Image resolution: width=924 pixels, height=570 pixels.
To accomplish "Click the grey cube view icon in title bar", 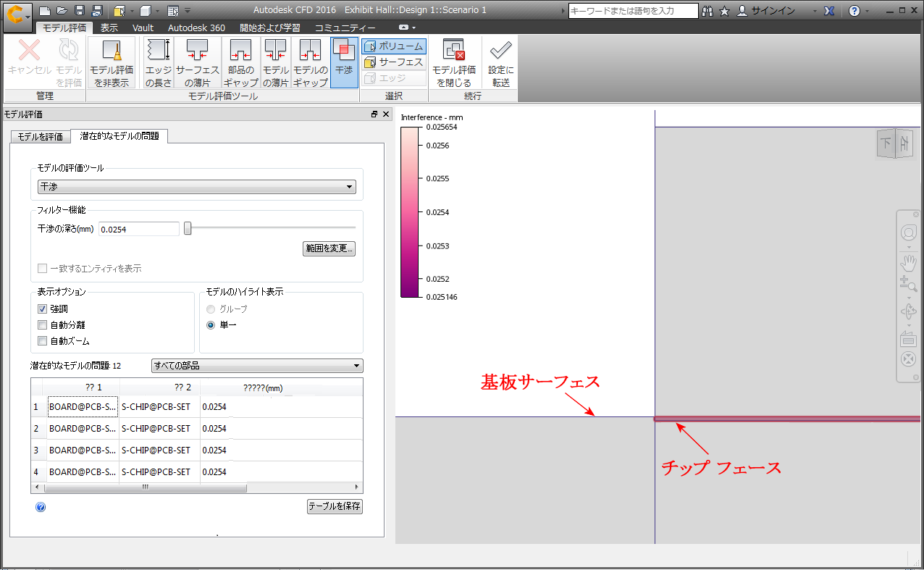I will click(x=146, y=11).
